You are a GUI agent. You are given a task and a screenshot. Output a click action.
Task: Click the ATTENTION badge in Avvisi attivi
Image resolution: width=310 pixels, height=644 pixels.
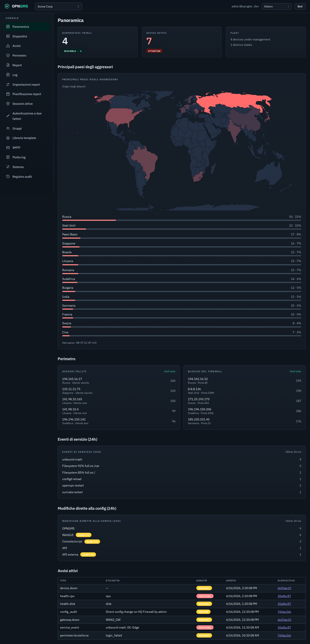click(x=154, y=51)
